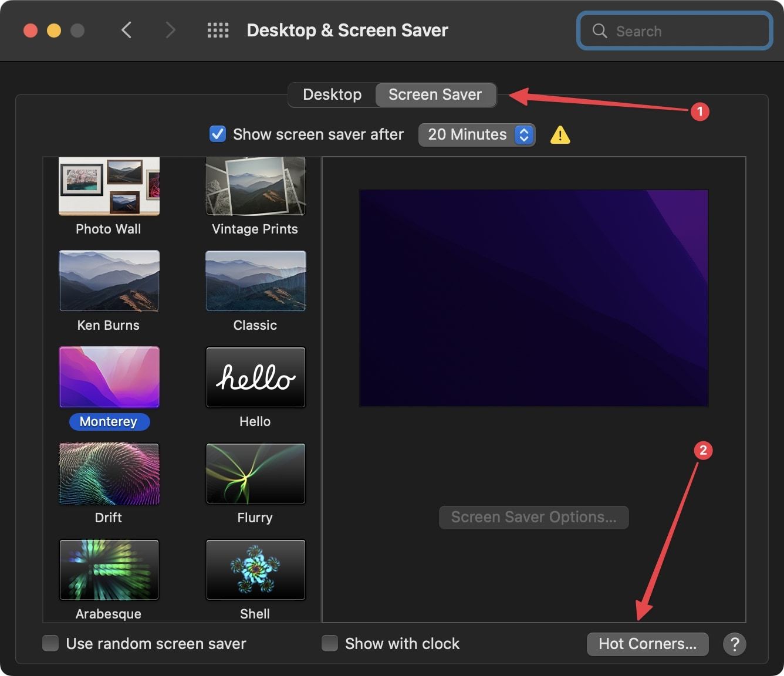Open Show All preferences grid view
The width and height of the screenshot is (784, 676).
click(218, 30)
